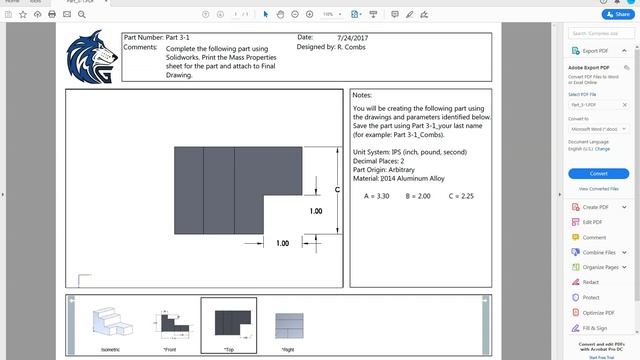The width and height of the screenshot is (640, 360).
Task: Expand the left navigation pane arrow
Action: pos(3,195)
